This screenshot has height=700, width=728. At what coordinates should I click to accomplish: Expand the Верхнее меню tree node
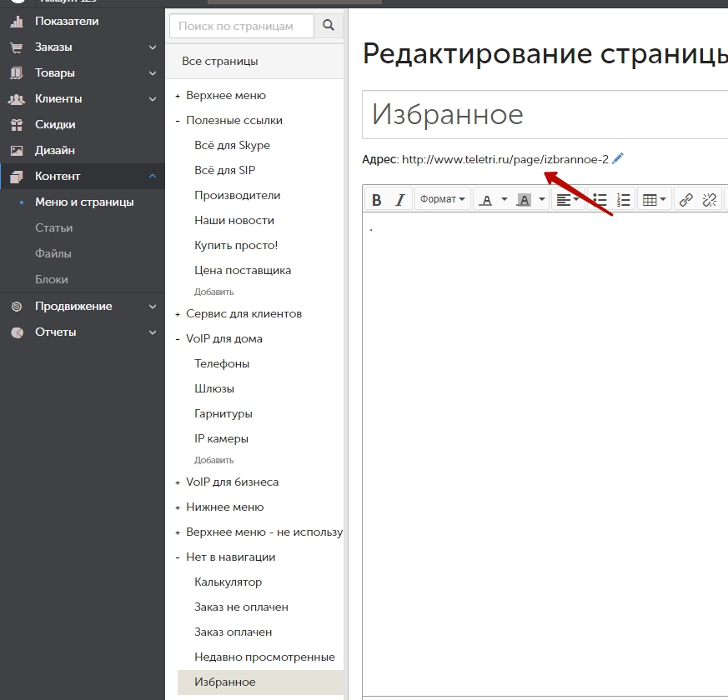(178, 96)
